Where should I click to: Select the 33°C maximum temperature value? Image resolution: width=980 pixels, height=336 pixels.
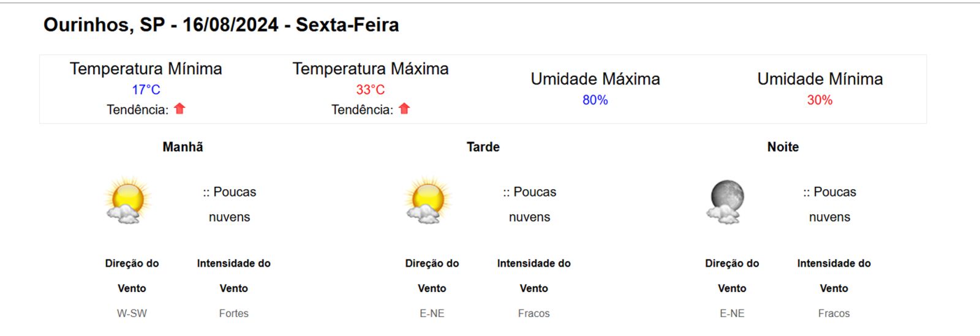pyautogui.click(x=371, y=89)
